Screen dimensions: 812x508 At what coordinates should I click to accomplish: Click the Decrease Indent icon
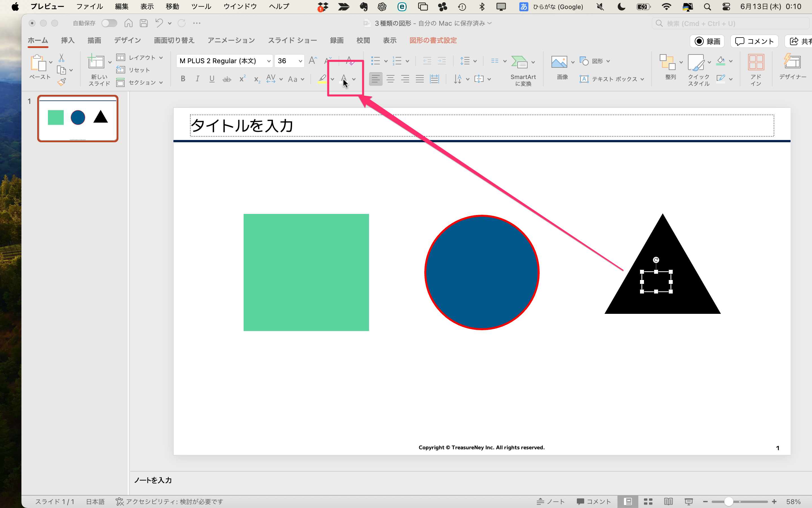pyautogui.click(x=427, y=61)
